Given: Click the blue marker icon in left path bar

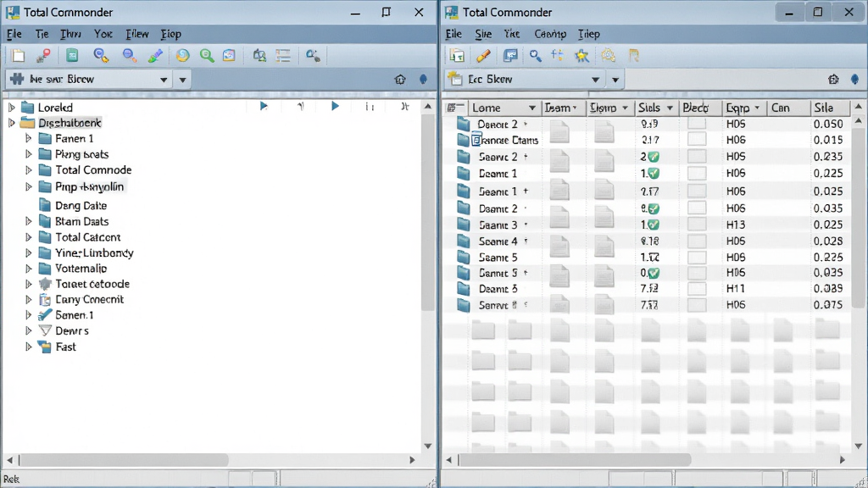Looking at the screenshot, I should pyautogui.click(x=424, y=80).
